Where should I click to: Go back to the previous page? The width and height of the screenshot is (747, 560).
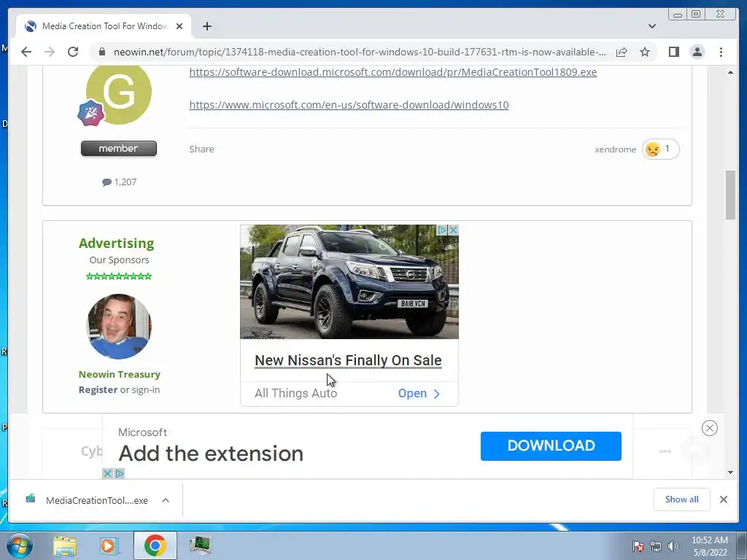tap(26, 52)
